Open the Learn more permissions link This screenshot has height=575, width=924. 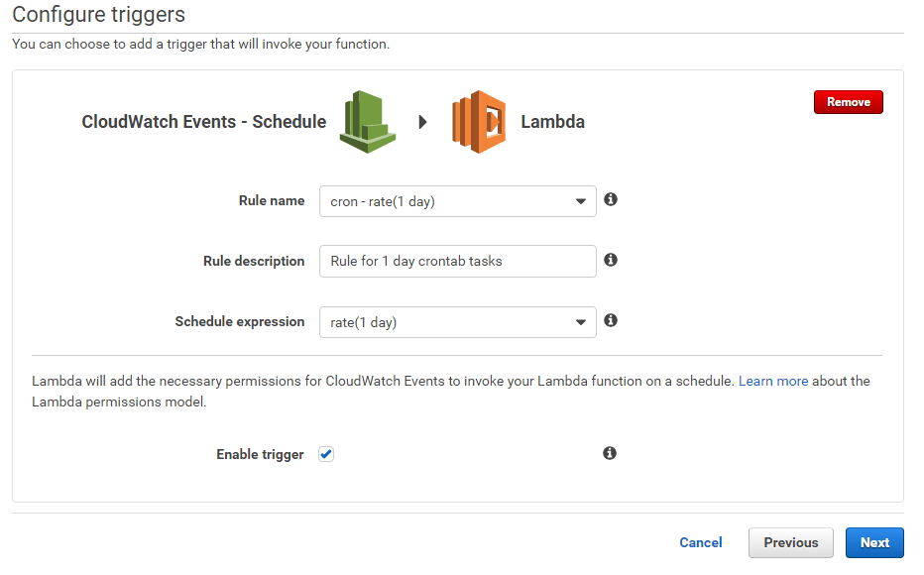(x=773, y=381)
